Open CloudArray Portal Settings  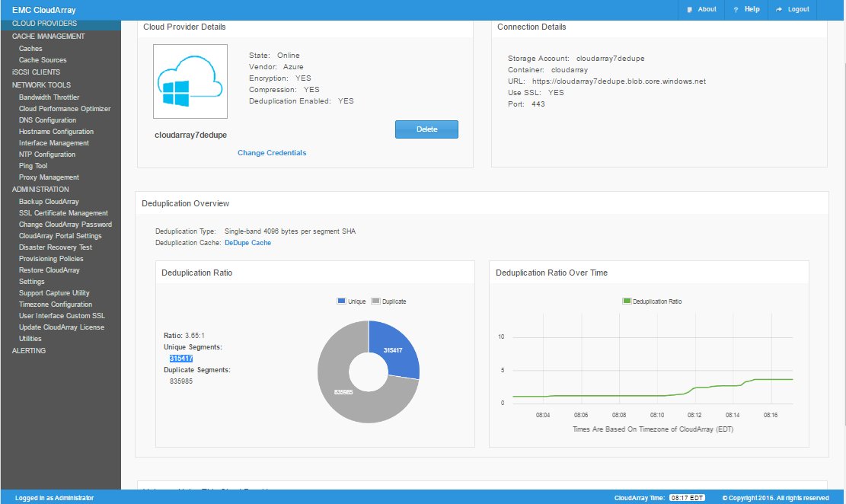point(60,236)
